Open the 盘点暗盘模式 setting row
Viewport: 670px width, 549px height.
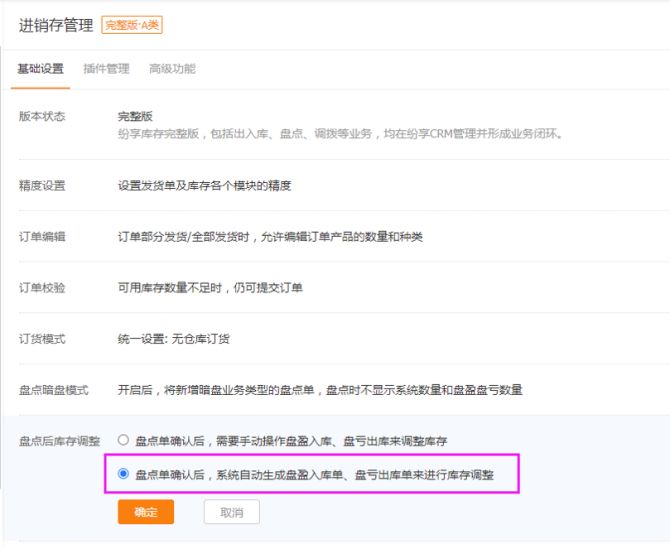pyautogui.click(x=54, y=389)
